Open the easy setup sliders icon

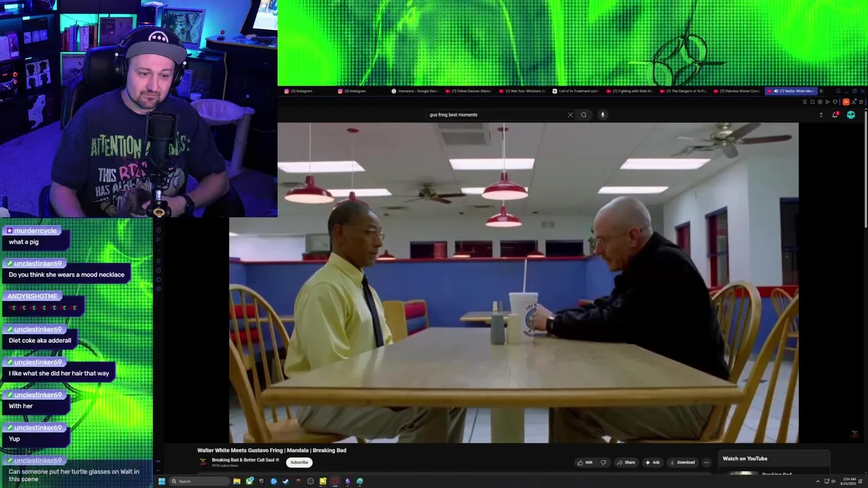pos(861,102)
